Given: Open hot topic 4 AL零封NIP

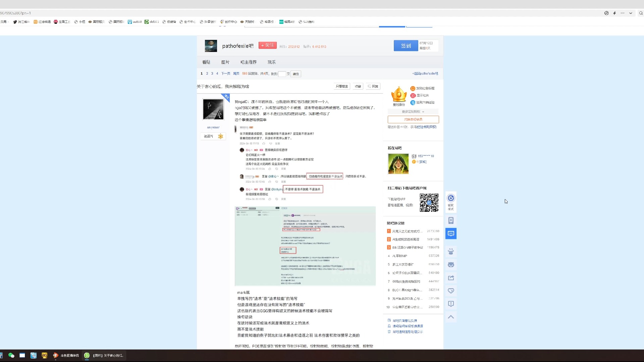Looking at the screenshot, I should point(399,256).
